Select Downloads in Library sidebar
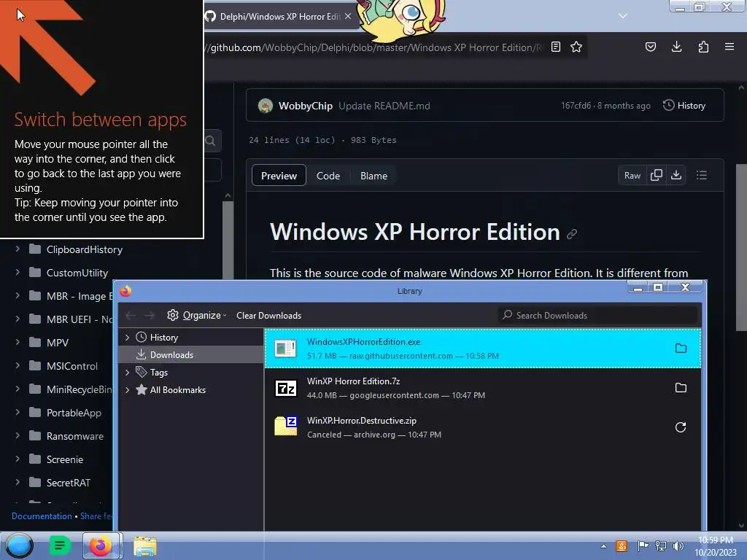The height and width of the screenshot is (560, 747). (x=171, y=355)
